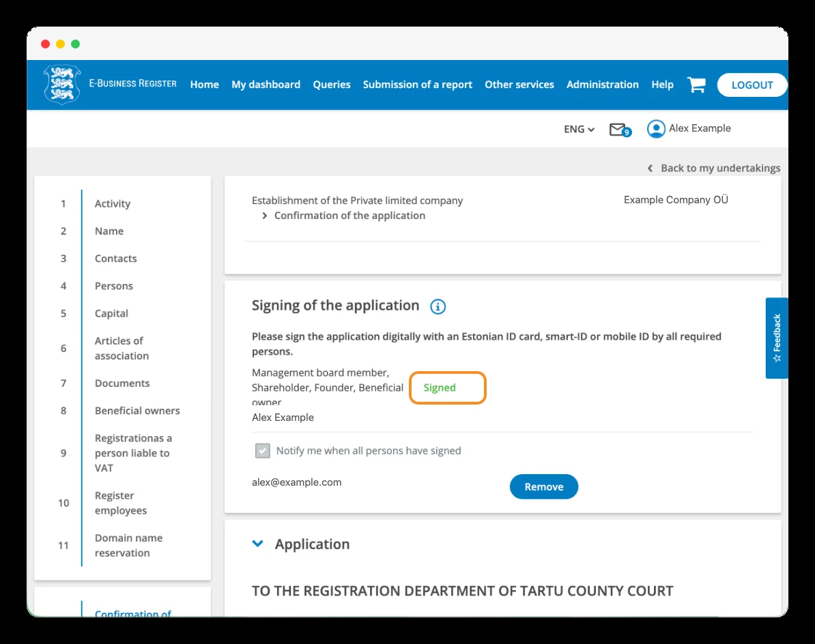Click the green Signed status text
This screenshot has width=815, height=644.
440,387
